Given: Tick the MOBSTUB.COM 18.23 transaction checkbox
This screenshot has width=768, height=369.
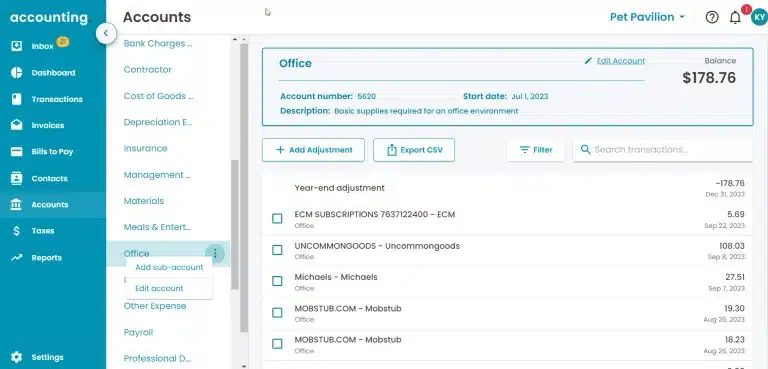Looking at the screenshot, I should point(277,344).
